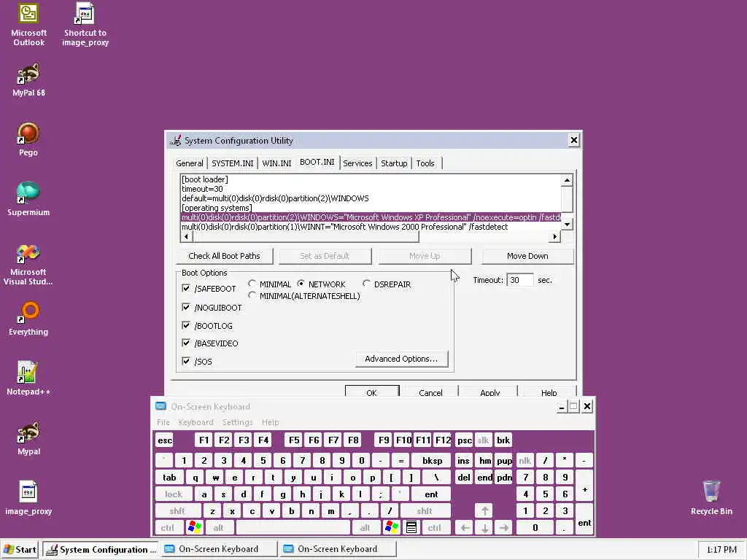The width and height of the screenshot is (747, 560).
Task: Click the tab key on On-Screen Keyboard
Action: click(x=169, y=477)
